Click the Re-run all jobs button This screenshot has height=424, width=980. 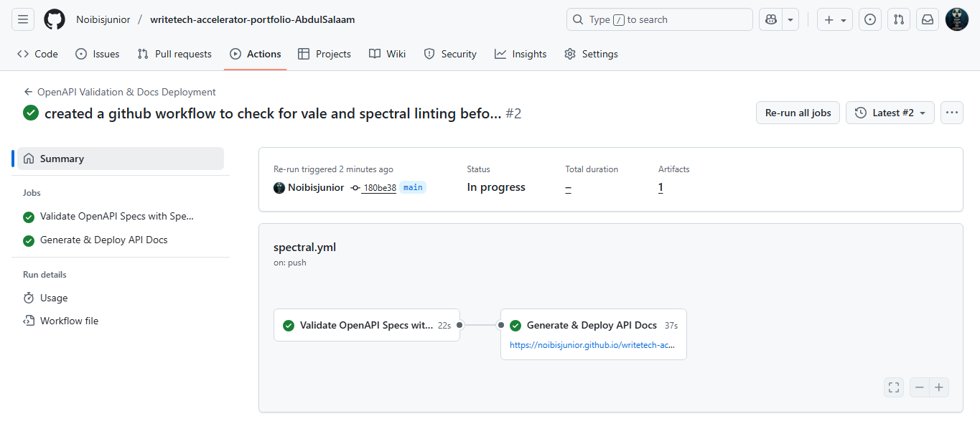tap(798, 112)
